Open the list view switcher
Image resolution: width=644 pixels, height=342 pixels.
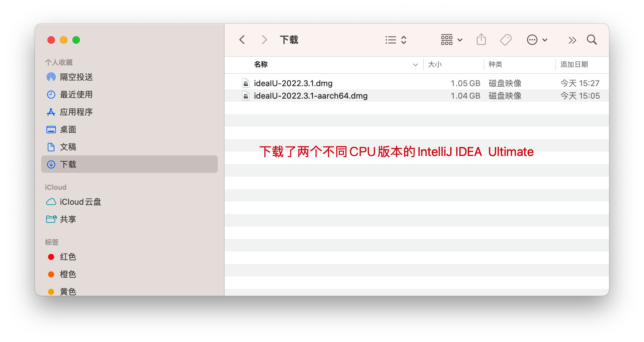[396, 40]
